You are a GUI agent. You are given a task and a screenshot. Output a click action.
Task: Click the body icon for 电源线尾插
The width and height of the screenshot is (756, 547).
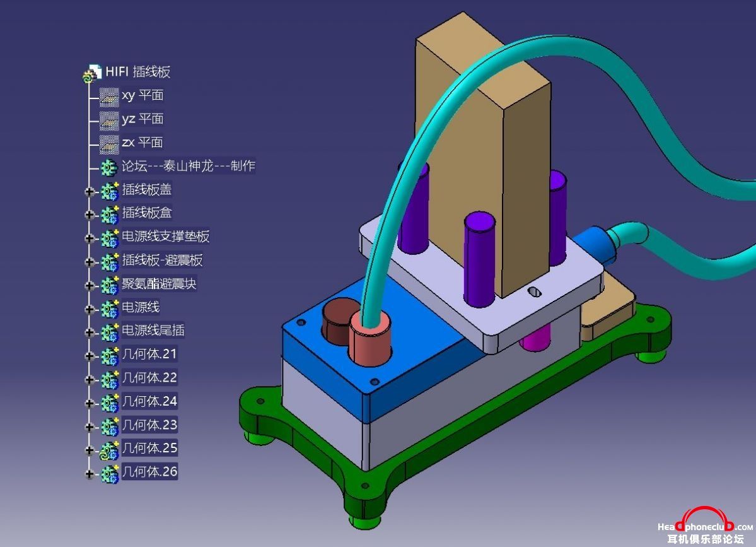pos(110,332)
